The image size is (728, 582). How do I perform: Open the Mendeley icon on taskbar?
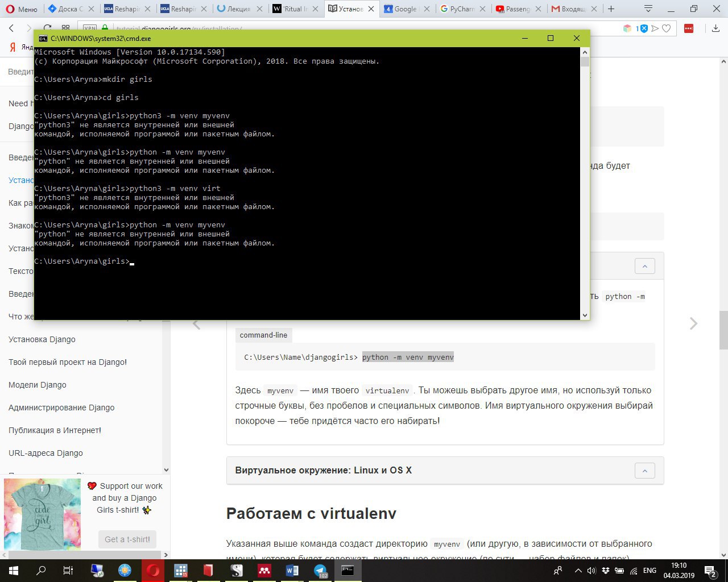pyautogui.click(x=264, y=571)
